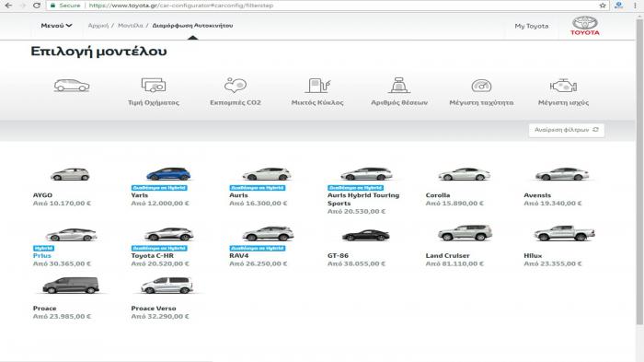Select the car body type filter icon
The height and width of the screenshot is (362, 644).
coord(72,86)
